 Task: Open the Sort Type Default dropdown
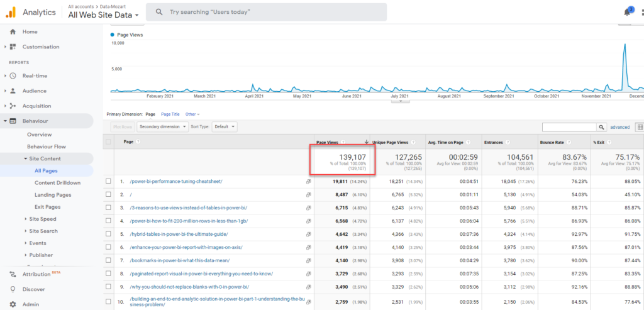(225, 127)
